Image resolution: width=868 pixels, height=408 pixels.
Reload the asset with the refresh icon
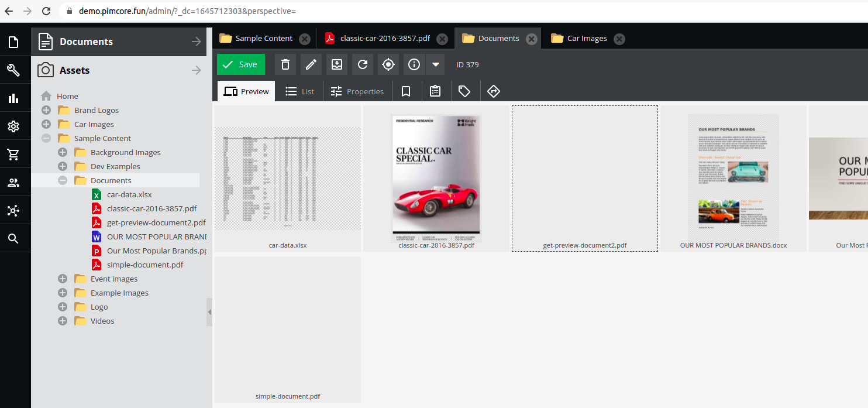coord(362,64)
